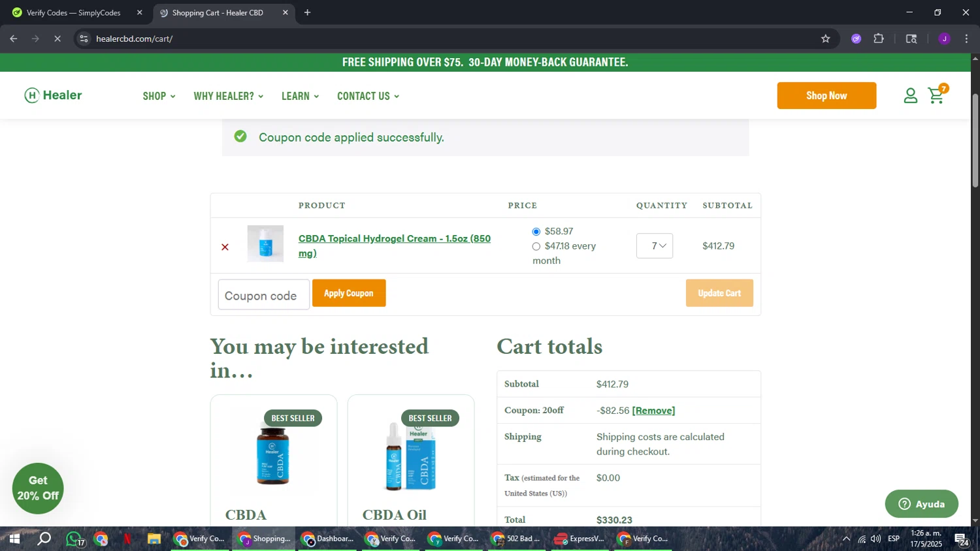Expand the LEARN menu
This screenshot has width=980, height=551.
(x=300, y=96)
